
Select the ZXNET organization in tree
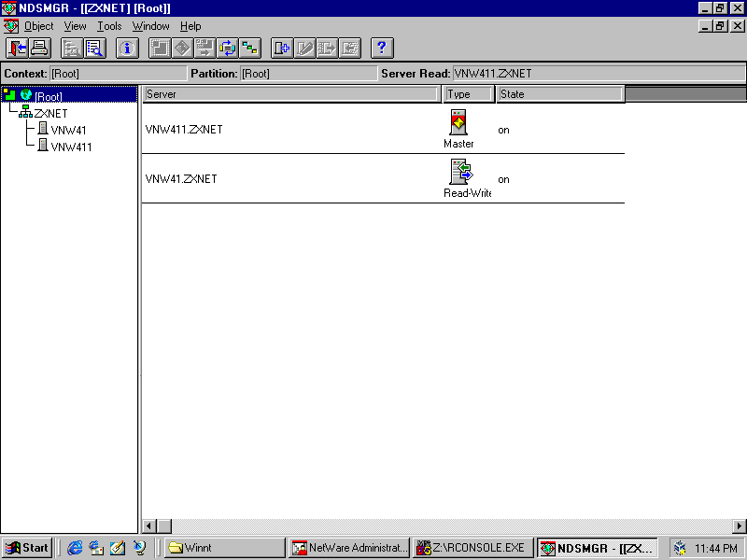(50, 113)
